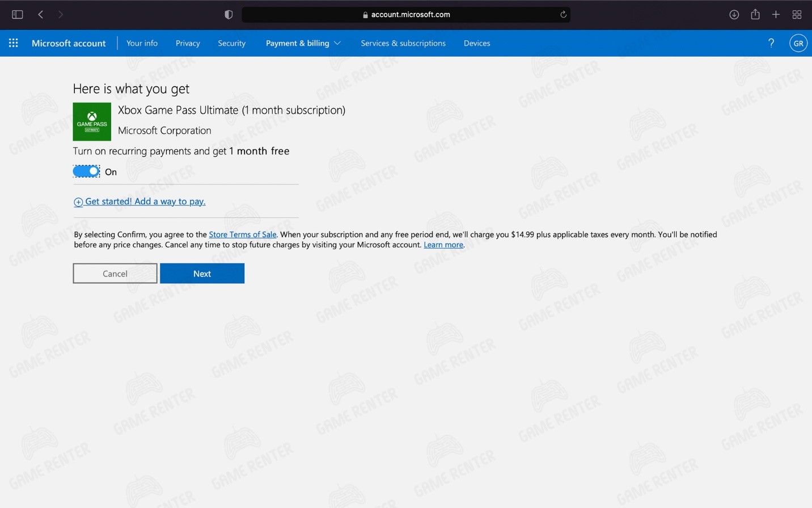Open the Security tab

point(232,43)
